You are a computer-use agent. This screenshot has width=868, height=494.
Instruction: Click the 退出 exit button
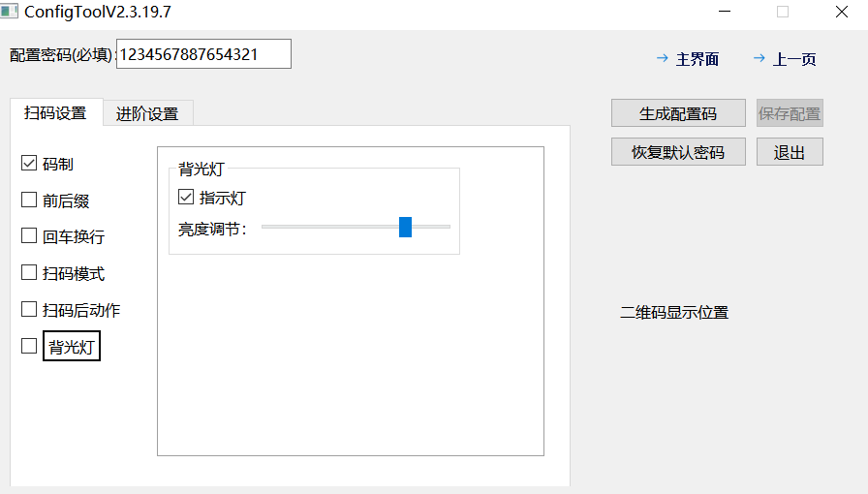(x=790, y=152)
